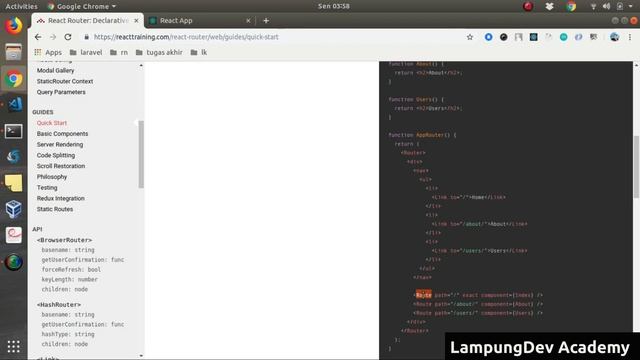Click keyLength: number API item

[69, 279]
